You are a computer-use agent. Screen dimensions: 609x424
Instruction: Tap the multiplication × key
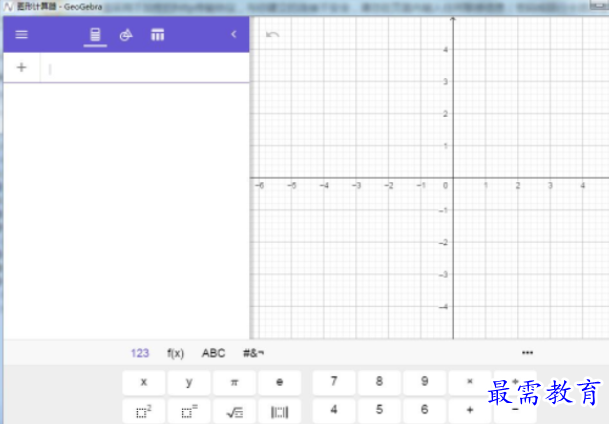470,382
